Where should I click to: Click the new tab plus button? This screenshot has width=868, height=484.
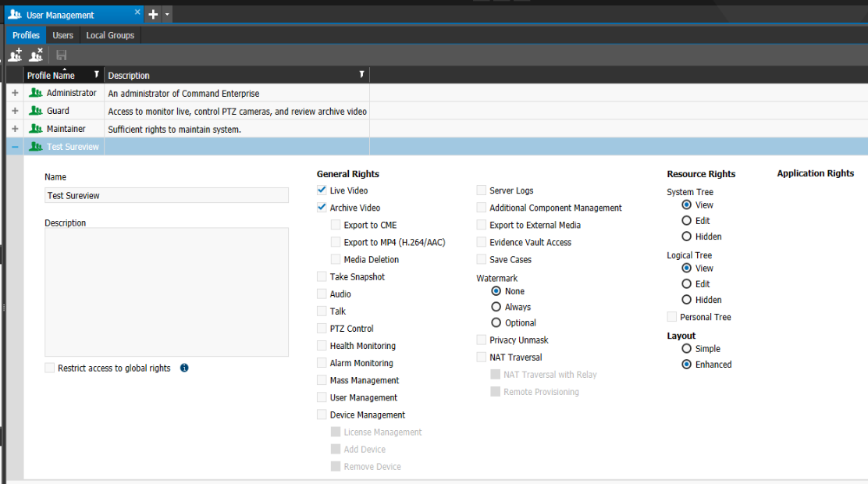point(154,14)
